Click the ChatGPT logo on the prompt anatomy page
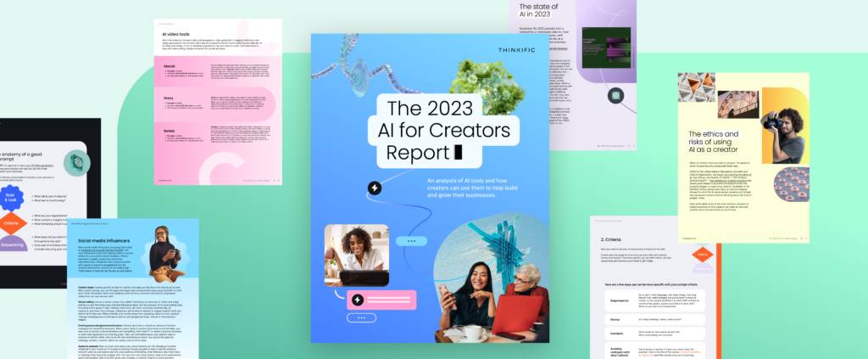Screen dimensions: 868x359 (x=76, y=163)
